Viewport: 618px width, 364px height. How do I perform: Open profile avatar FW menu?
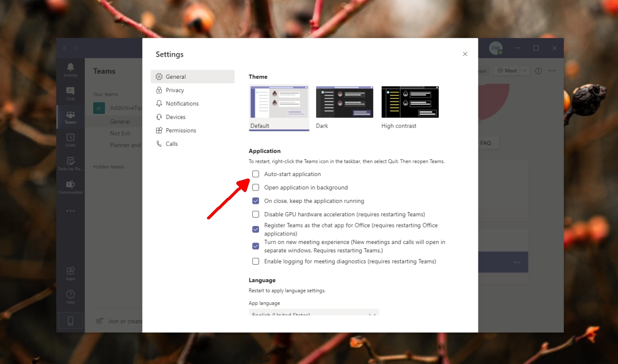point(495,48)
